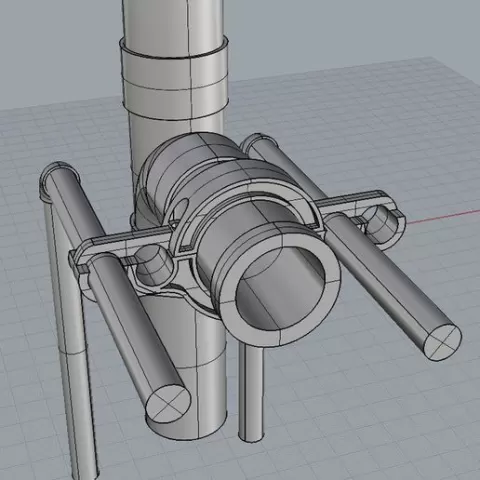Screen dimensions: 480x480
Task: Pick the round end cap of the right rod
Action: click(443, 342)
